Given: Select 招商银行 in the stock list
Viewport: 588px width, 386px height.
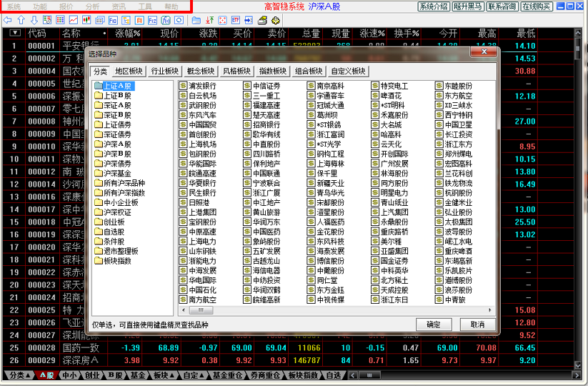Looking at the screenshot, I should point(261,124).
